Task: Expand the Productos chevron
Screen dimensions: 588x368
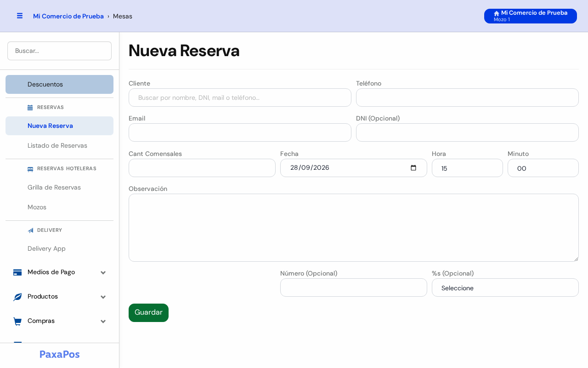Action: 103,297
